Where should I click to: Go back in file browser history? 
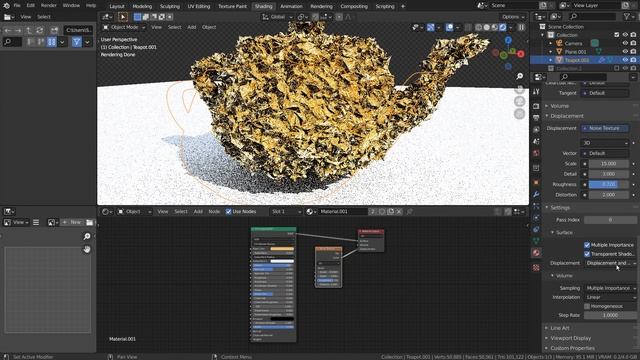coord(8,30)
